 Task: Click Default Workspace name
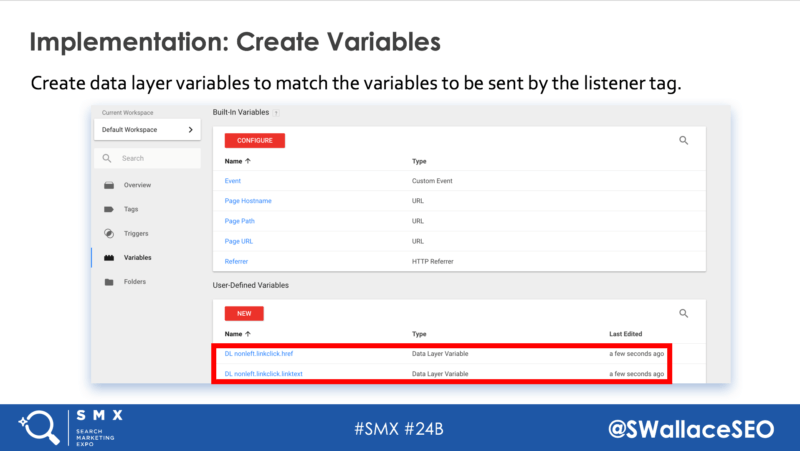(130, 130)
